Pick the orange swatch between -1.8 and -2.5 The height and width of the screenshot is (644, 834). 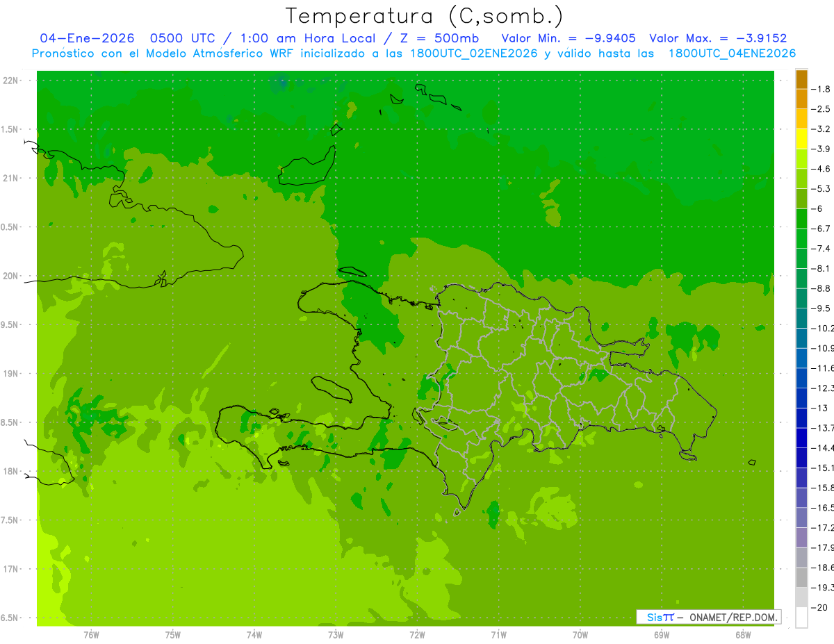point(801,99)
